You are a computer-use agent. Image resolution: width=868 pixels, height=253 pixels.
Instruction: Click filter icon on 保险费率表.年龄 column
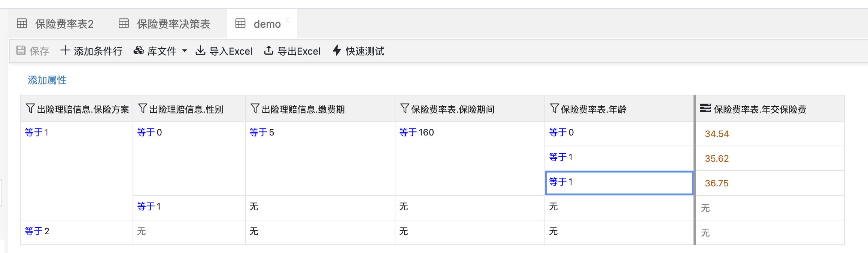point(555,109)
